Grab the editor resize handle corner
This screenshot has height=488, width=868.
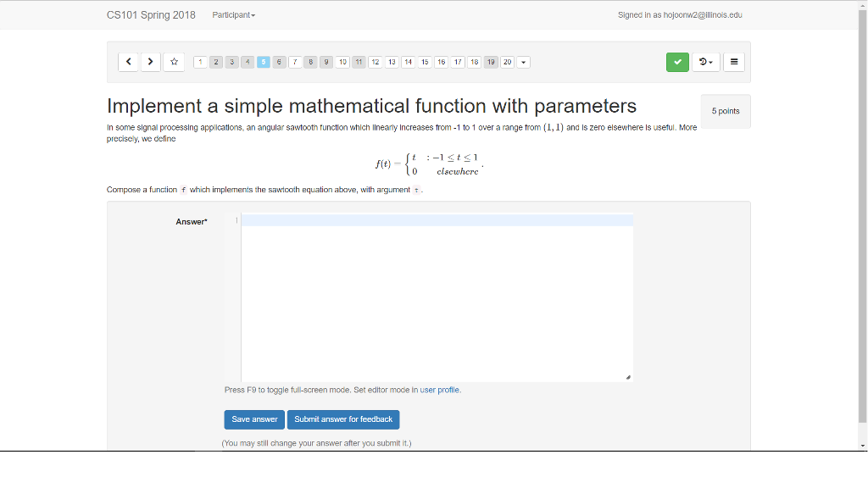tap(628, 377)
